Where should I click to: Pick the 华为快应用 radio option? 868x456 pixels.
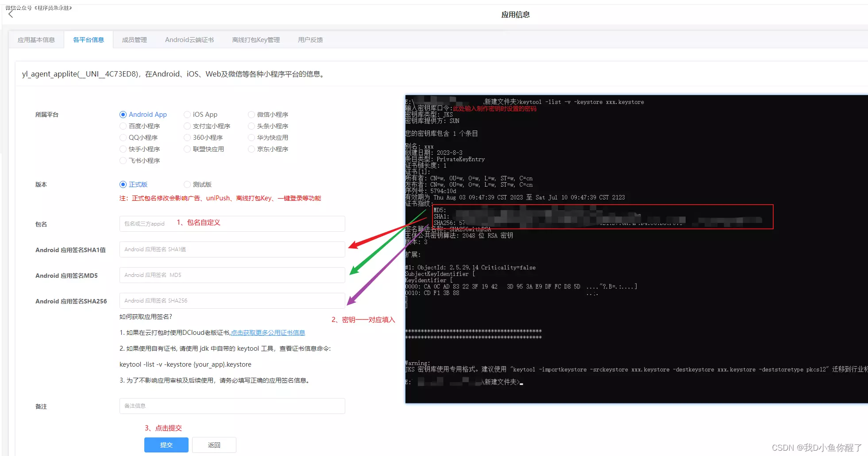pos(251,138)
